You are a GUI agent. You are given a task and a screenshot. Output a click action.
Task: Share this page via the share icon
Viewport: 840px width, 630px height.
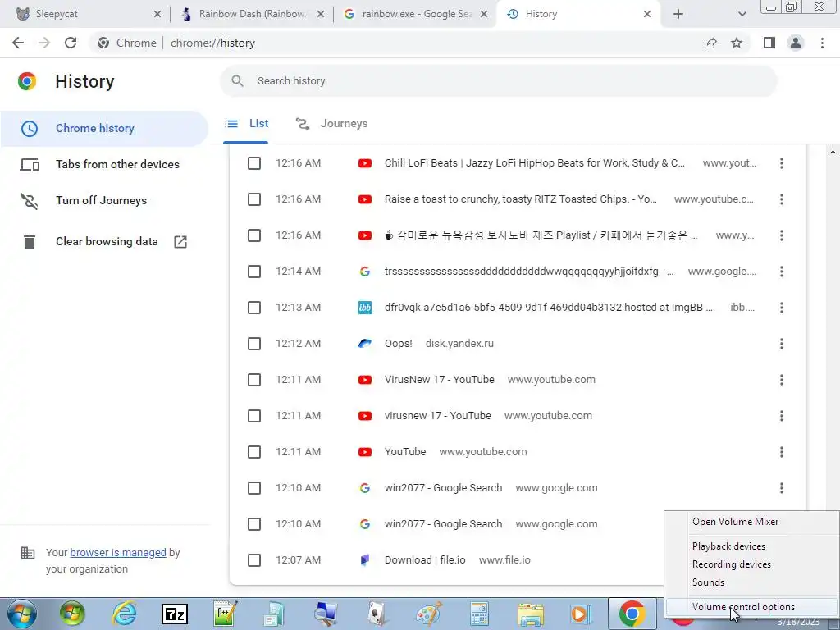click(710, 43)
